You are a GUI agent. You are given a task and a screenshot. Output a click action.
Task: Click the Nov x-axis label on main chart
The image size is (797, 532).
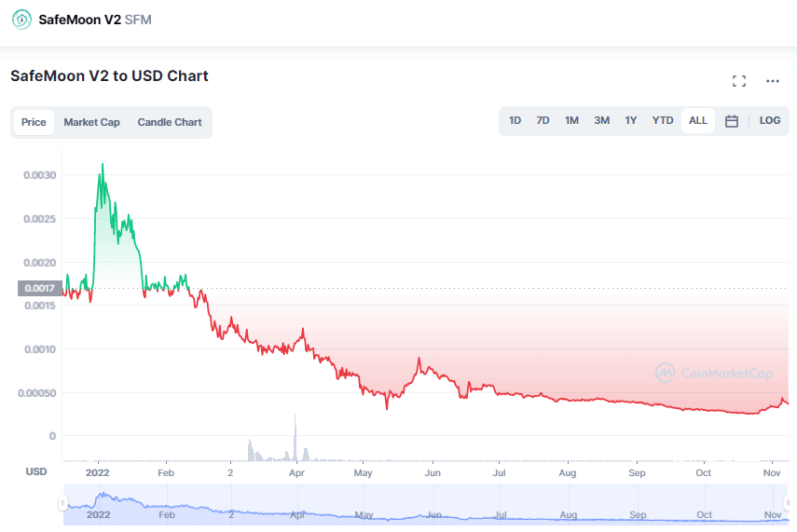(x=772, y=472)
